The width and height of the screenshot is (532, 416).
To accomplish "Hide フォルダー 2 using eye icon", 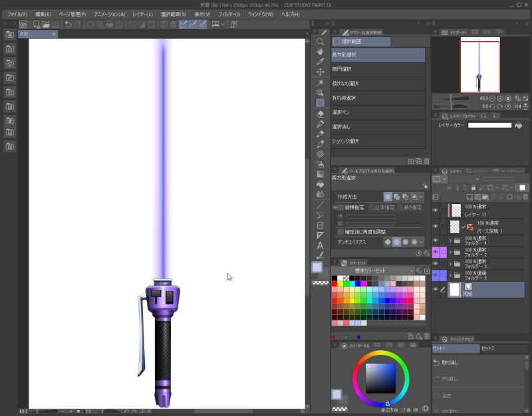I will [x=436, y=253].
